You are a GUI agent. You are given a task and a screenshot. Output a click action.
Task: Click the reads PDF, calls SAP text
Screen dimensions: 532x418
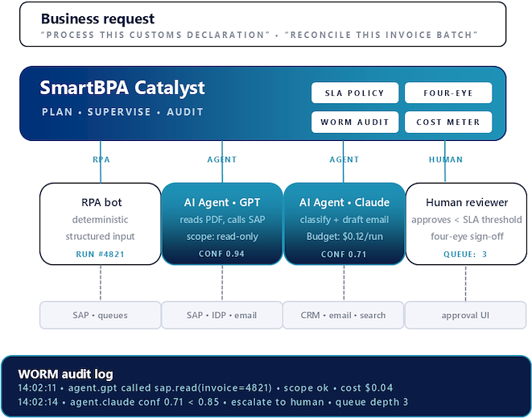tap(222, 220)
